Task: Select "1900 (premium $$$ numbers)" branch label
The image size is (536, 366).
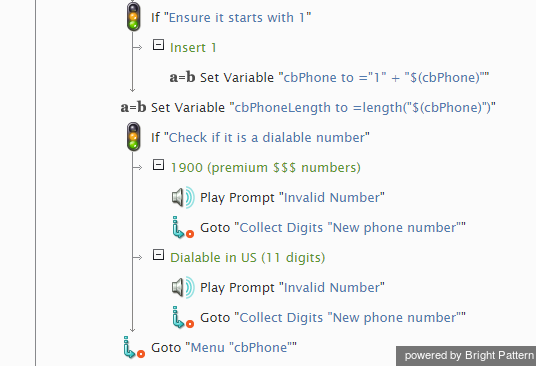Action: (265, 167)
